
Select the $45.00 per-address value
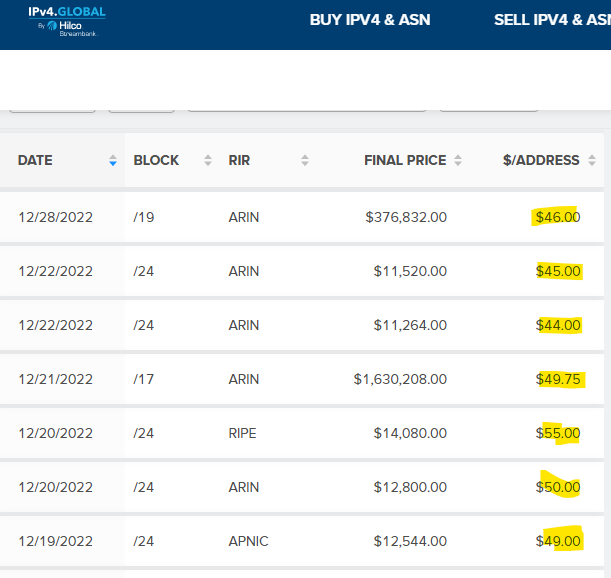558,271
